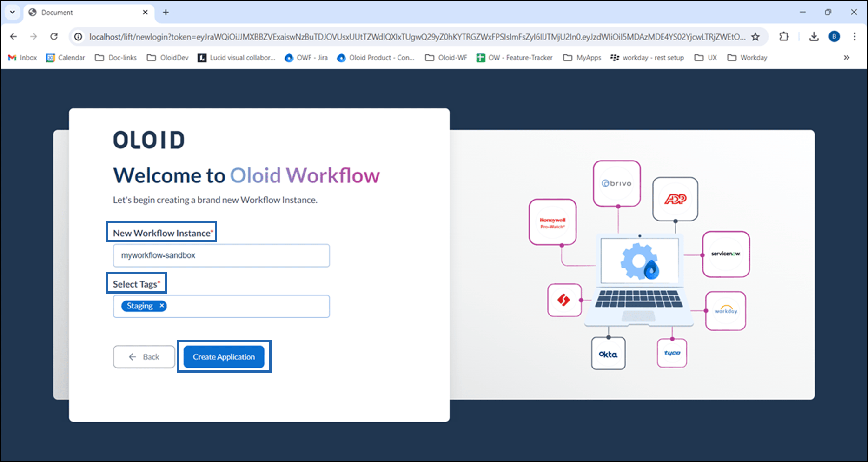
Task: Click the New Workflow Instance name field
Action: pos(221,255)
